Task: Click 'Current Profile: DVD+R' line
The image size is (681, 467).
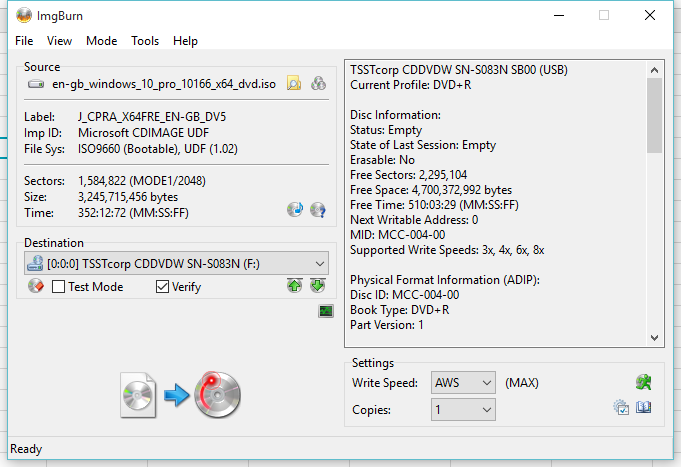Action: tap(410, 85)
